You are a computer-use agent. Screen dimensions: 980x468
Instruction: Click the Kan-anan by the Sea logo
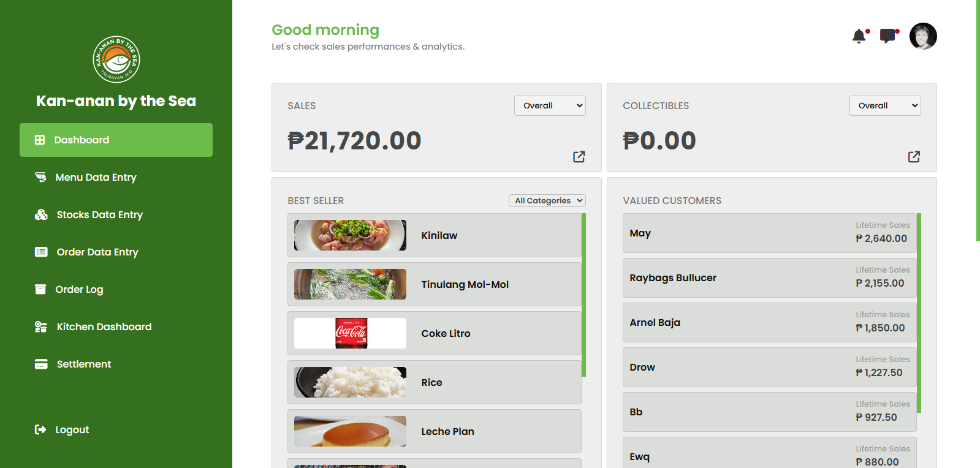116,59
